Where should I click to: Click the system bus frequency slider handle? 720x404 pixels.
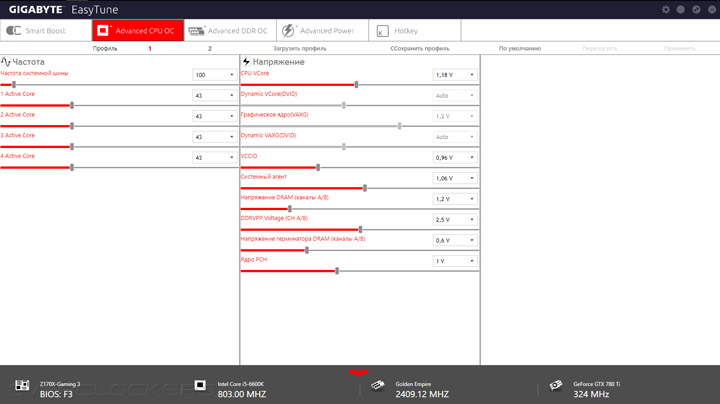tap(14, 84)
